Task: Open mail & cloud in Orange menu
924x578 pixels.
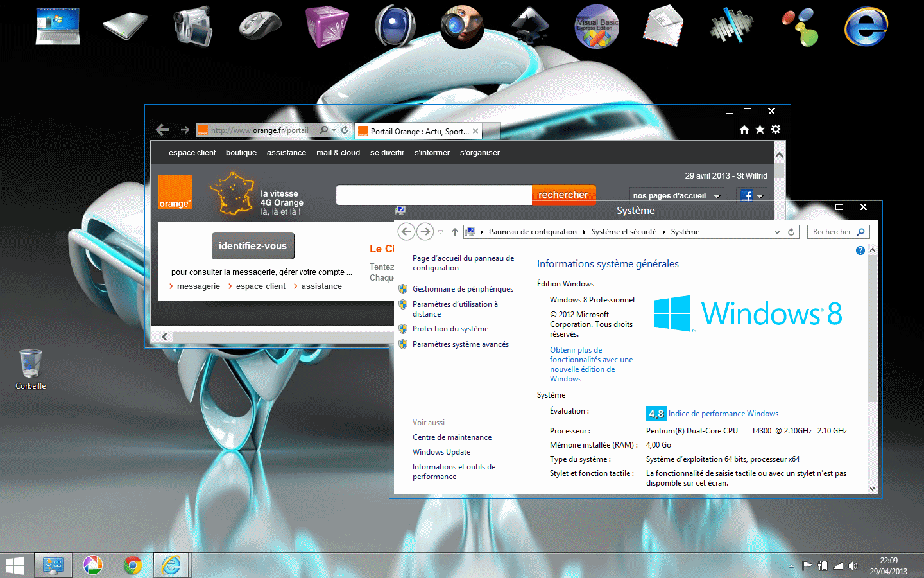Action: tap(338, 153)
